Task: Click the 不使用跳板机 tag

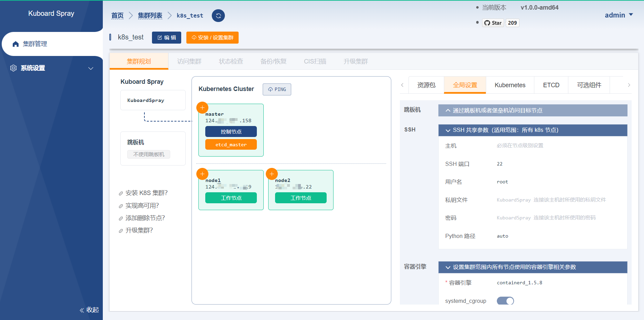Action: click(149, 155)
